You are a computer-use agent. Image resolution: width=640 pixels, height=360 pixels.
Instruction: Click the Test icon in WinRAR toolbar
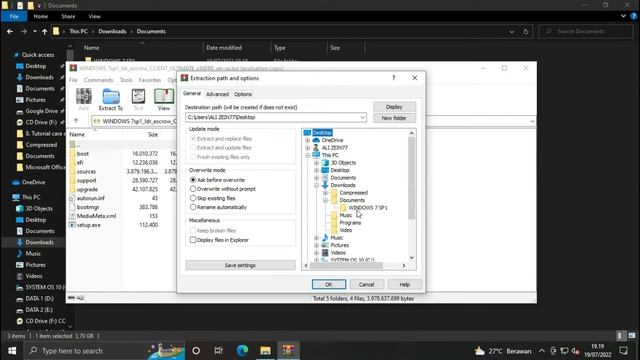tap(138, 100)
